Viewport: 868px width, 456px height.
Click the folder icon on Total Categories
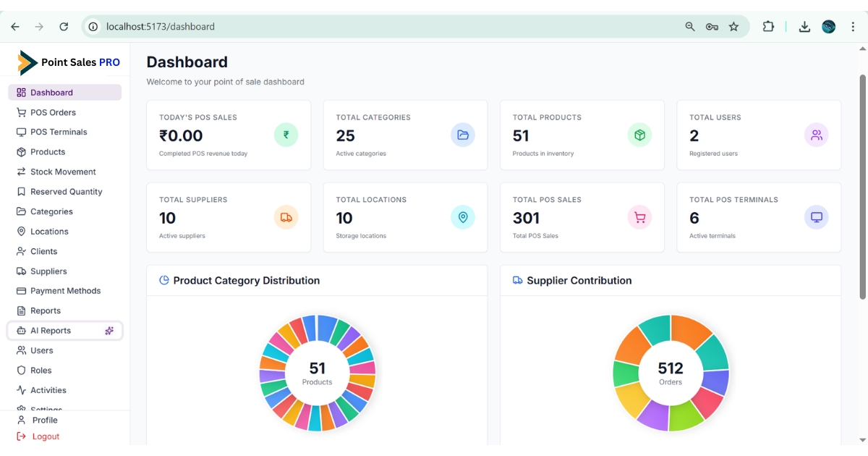click(x=463, y=135)
